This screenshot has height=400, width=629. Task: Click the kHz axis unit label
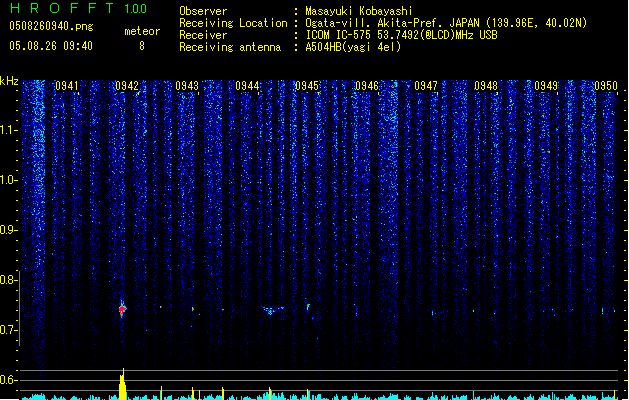coord(9,81)
